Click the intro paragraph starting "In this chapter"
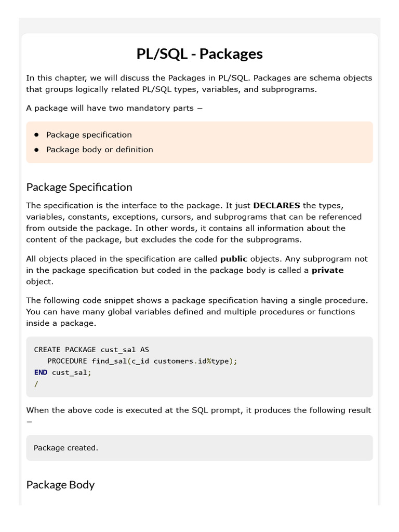 click(x=199, y=84)
